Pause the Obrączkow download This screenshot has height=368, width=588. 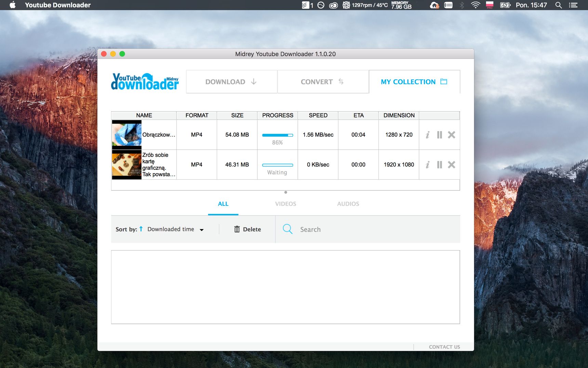440,135
